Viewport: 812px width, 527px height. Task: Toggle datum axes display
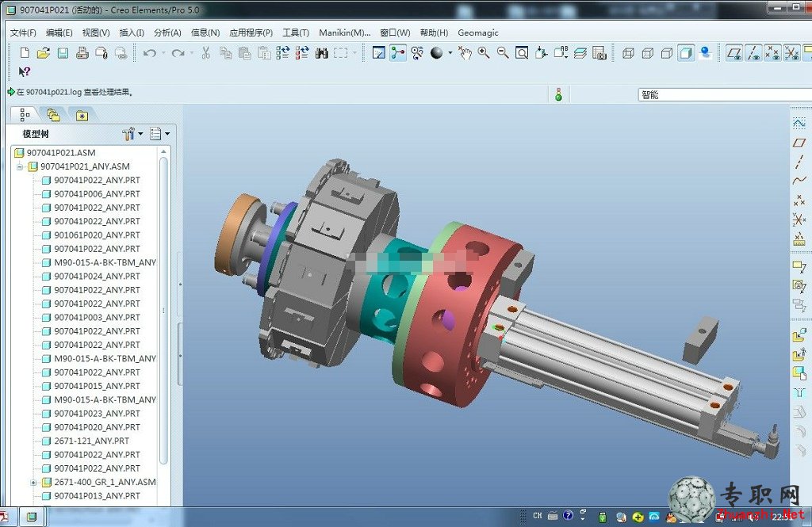(753, 53)
